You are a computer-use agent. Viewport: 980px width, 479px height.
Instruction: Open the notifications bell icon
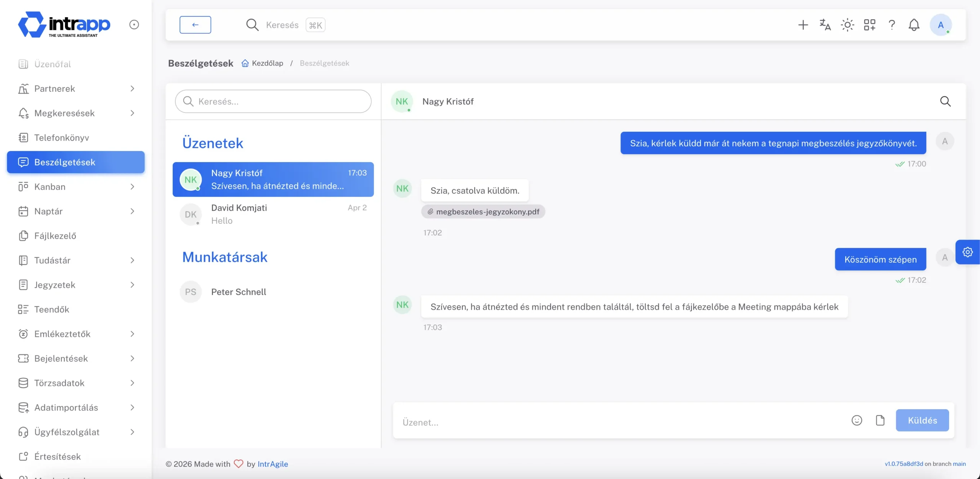(914, 25)
